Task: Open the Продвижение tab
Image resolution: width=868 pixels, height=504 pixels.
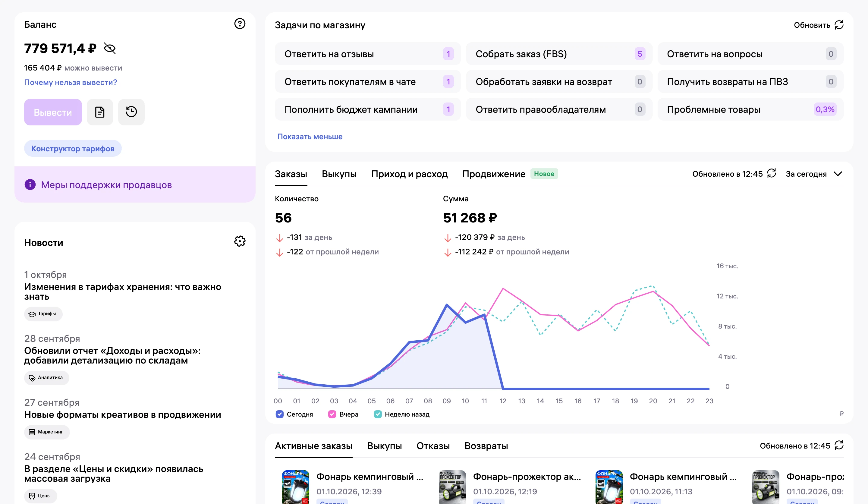Action: 494,174
